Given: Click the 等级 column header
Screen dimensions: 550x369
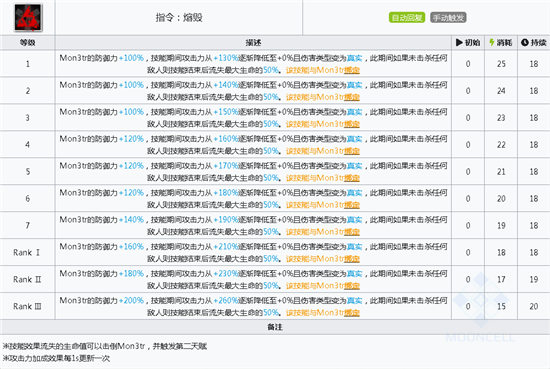Looking at the screenshot, I should click(27, 42).
